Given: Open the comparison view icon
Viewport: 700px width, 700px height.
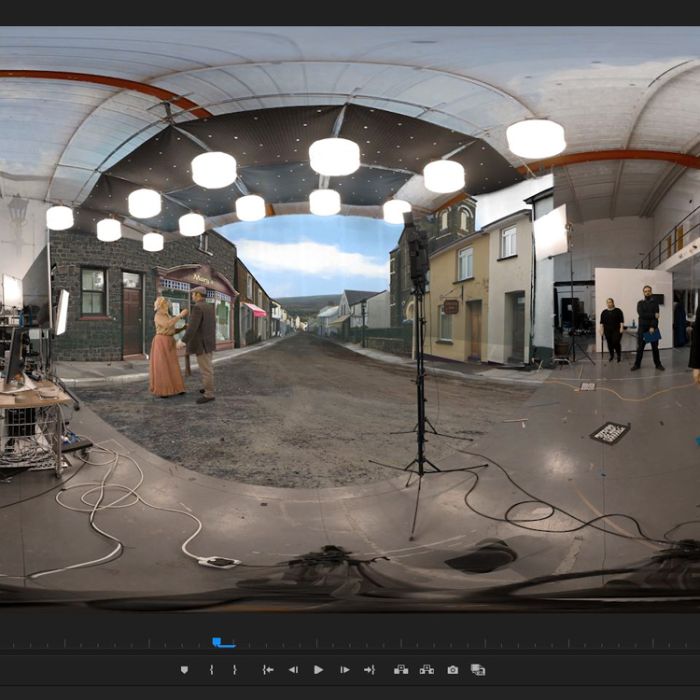Looking at the screenshot, I should [478, 670].
